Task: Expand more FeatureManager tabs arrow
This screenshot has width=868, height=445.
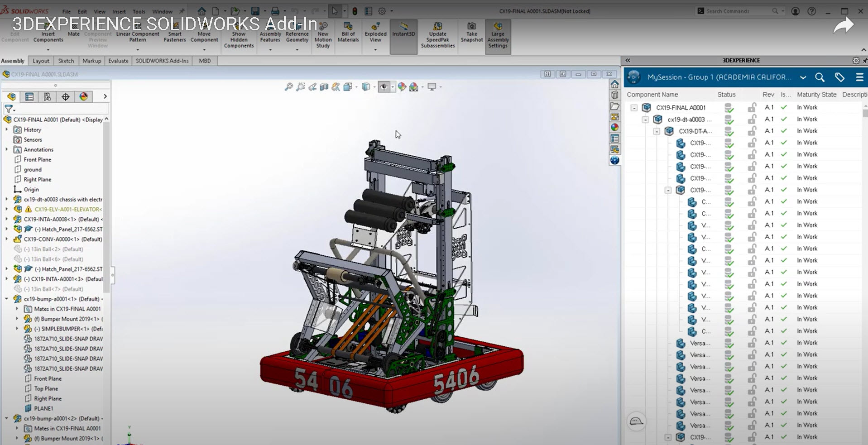Action: tap(105, 96)
